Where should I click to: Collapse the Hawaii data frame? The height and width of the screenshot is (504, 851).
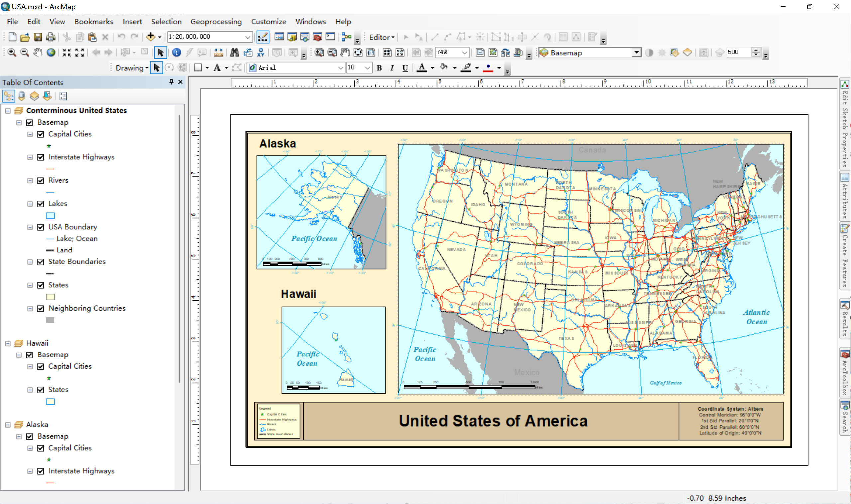click(x=8, y=343)
